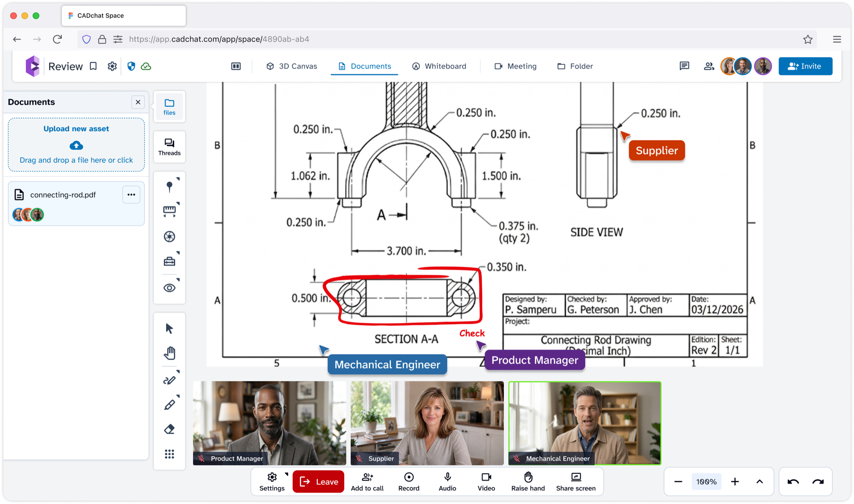Image resolution: width=854 pixels, height=504 pixels.
Task: Click the Invite button
Action: click(805, 66)
